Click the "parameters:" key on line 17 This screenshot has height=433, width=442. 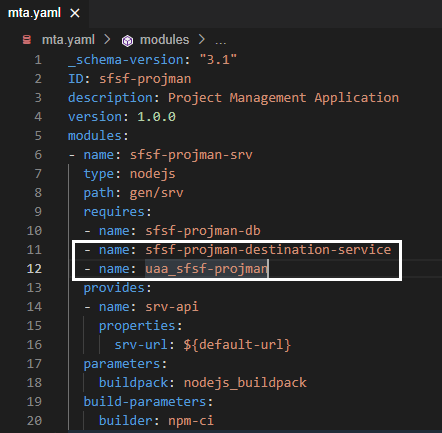(125, 364)
